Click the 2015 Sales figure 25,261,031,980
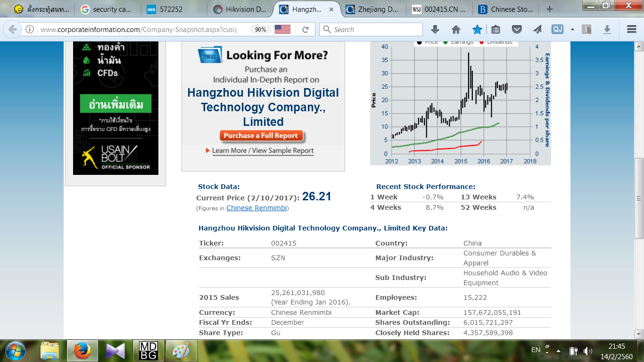The width and height of the screenshot is (644, 362). pyautogui.click(x=298, y=293)
